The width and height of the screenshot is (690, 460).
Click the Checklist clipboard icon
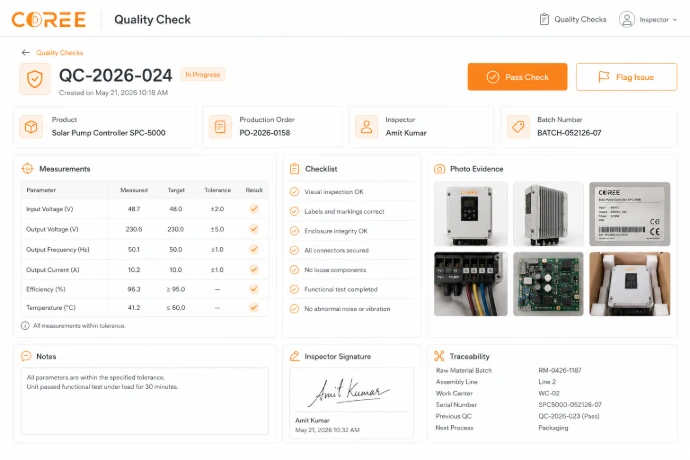coord(294,169)
